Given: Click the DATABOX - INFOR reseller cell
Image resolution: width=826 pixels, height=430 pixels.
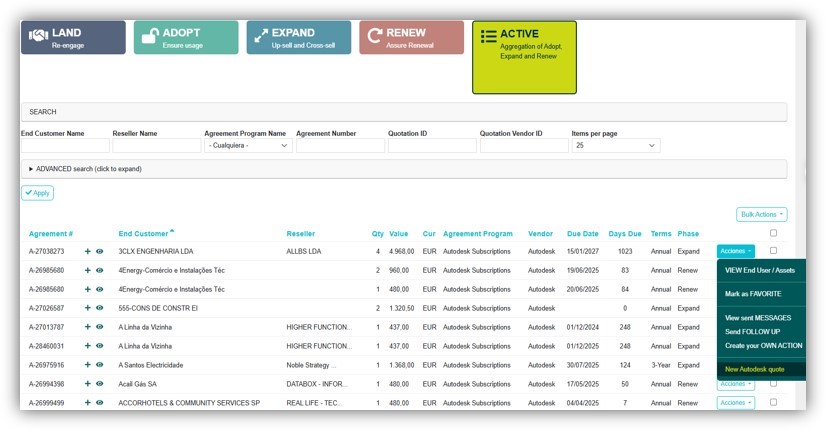Looking at the screenshot, I should point(316,384).
